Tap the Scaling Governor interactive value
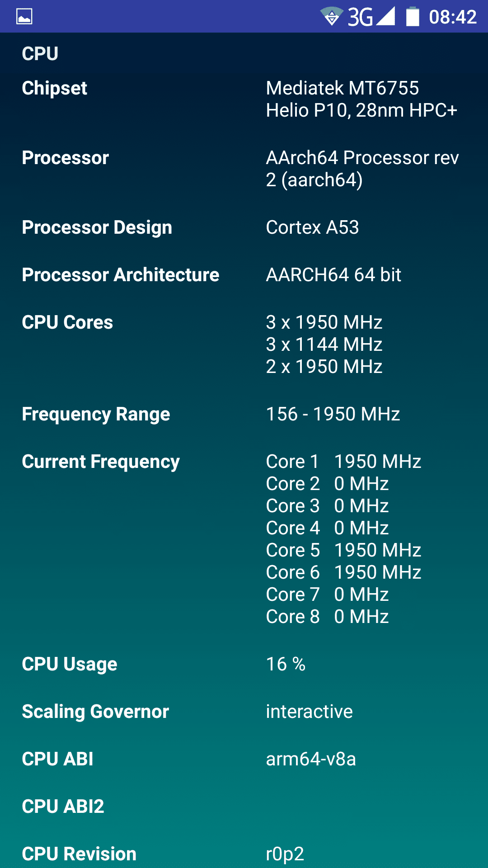The image size is (488, 868). point(309,712)
